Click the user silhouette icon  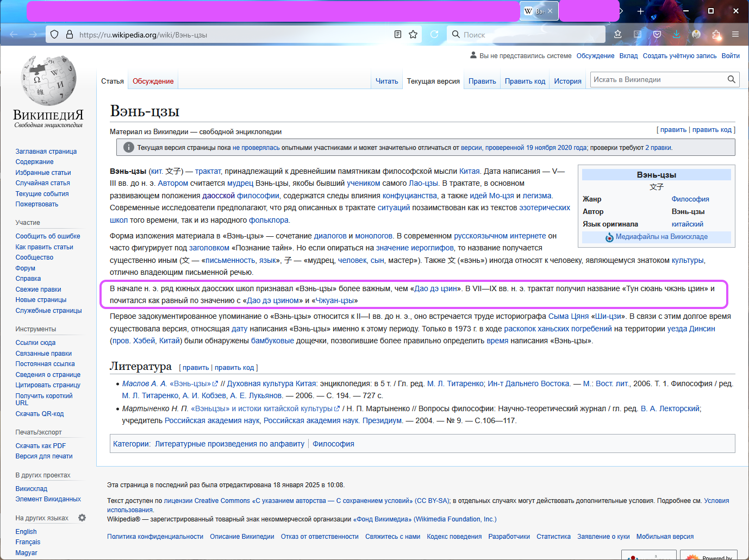[x=473, y=55]
